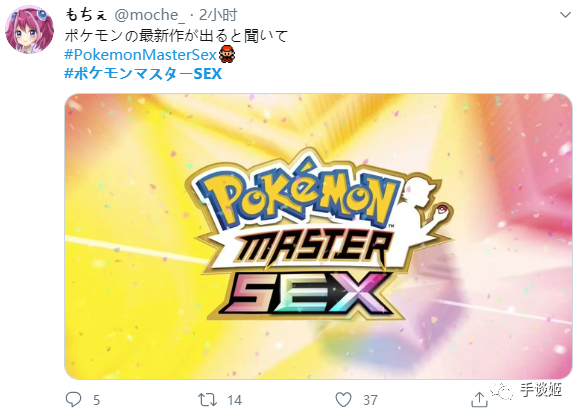Open the share upload arrow icon
The height and width of the screenshot is (416, 580).
pyautogui.click(x=479, y=399)
